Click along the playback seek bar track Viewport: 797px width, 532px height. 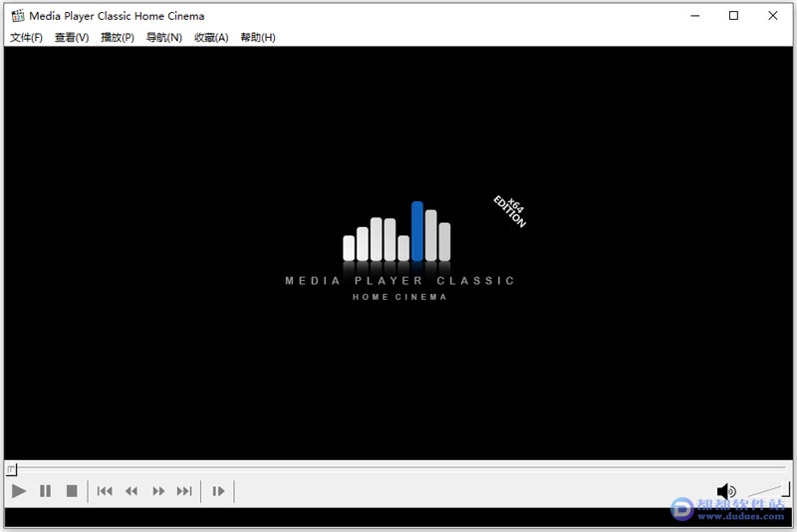(x=398, y=467)
